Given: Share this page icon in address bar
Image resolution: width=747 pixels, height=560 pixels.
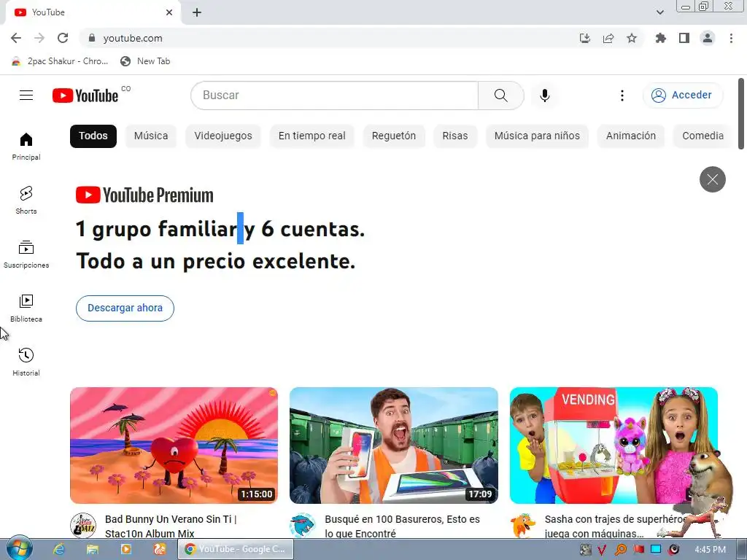Looking at the screenshot, I should [x=608, y=38].
